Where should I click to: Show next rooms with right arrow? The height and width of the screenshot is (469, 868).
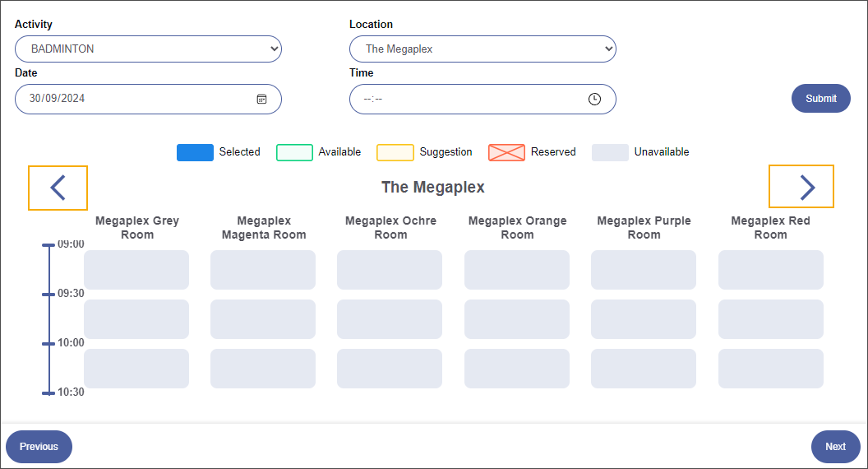coord(801,187)
